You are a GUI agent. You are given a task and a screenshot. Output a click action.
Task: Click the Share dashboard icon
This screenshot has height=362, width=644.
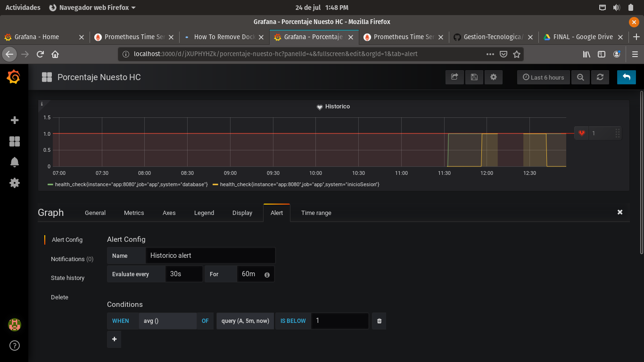(454, 77)
